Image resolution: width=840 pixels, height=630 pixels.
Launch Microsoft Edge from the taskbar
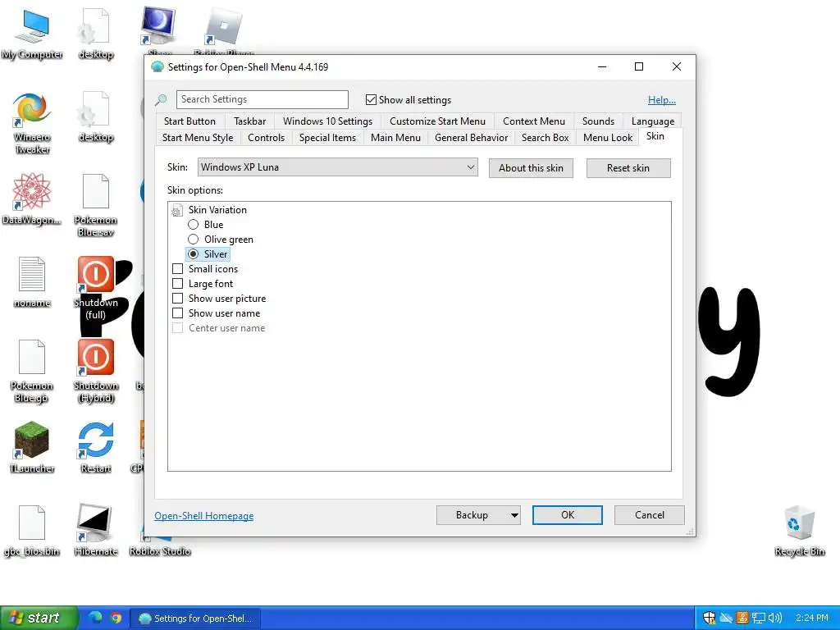point(95,618)
